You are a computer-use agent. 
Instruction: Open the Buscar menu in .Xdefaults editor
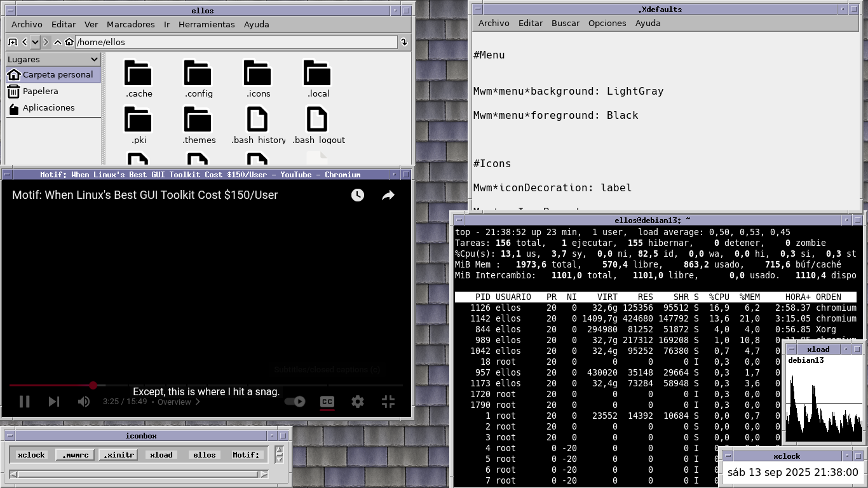tap(565, 23)
